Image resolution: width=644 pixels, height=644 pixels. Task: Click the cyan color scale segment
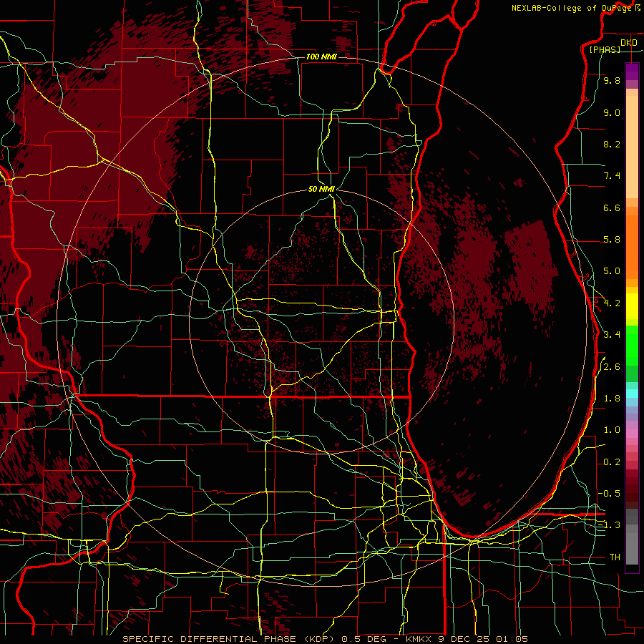coord(632,393)
